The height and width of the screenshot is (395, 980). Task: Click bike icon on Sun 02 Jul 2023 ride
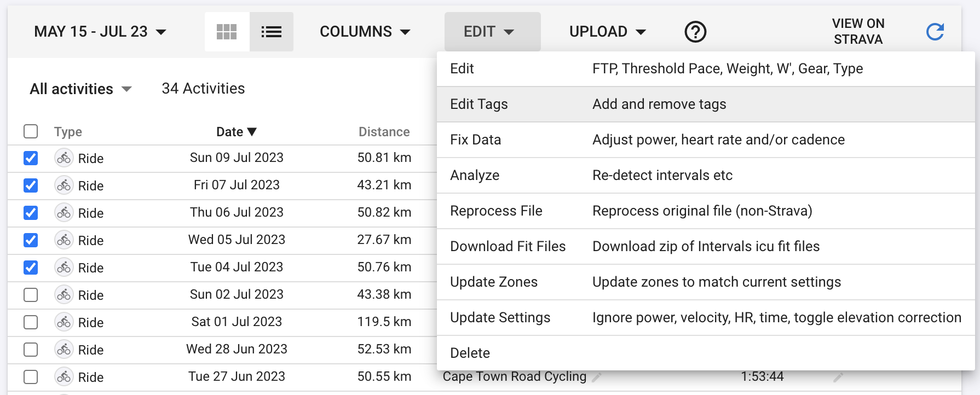tap(64, 295)
